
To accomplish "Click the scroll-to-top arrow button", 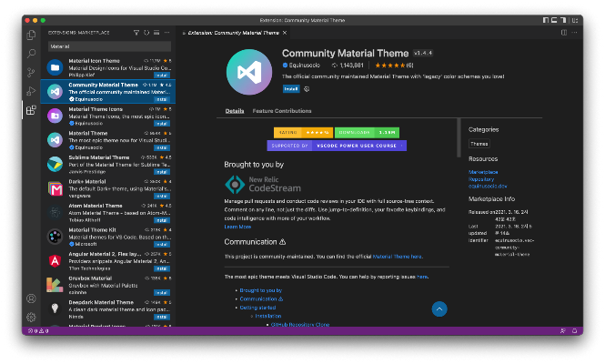I will (439, 308).
